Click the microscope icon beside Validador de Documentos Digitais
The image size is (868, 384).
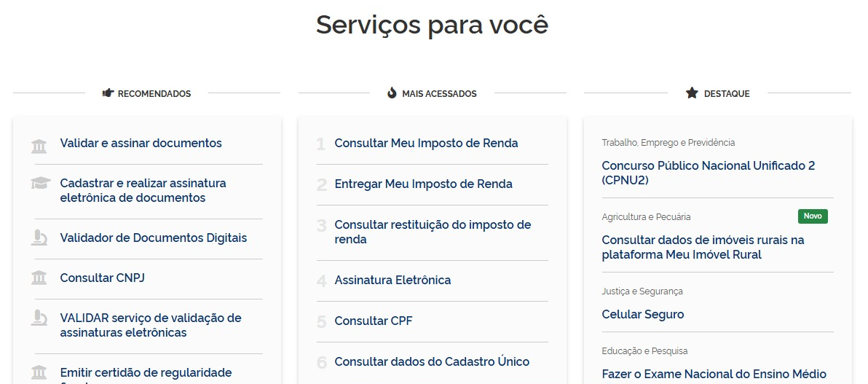pos(39,238)
